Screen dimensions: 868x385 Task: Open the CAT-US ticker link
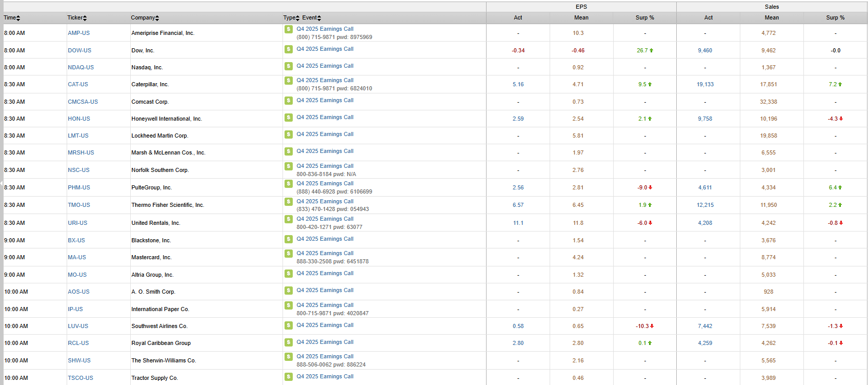[x=78, y=84]
